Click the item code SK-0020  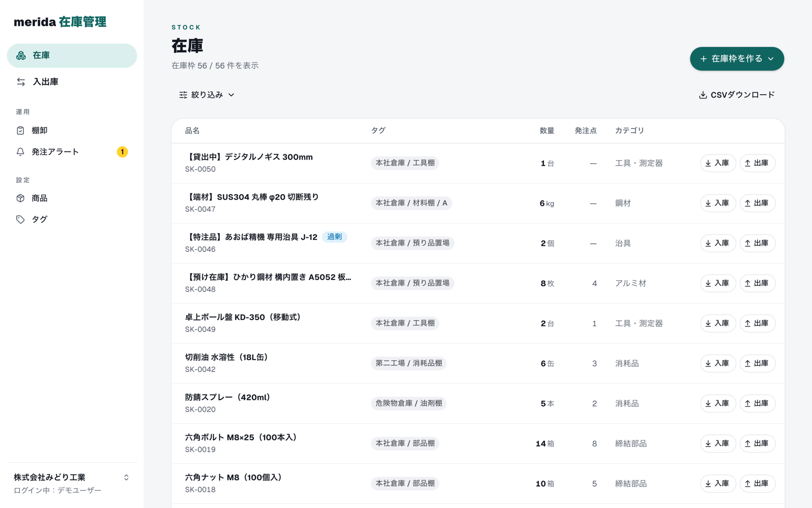tap(200, 409)
